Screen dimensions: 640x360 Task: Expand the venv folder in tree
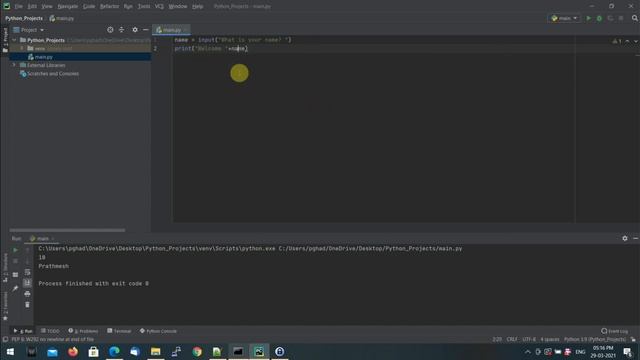[22, 48]
